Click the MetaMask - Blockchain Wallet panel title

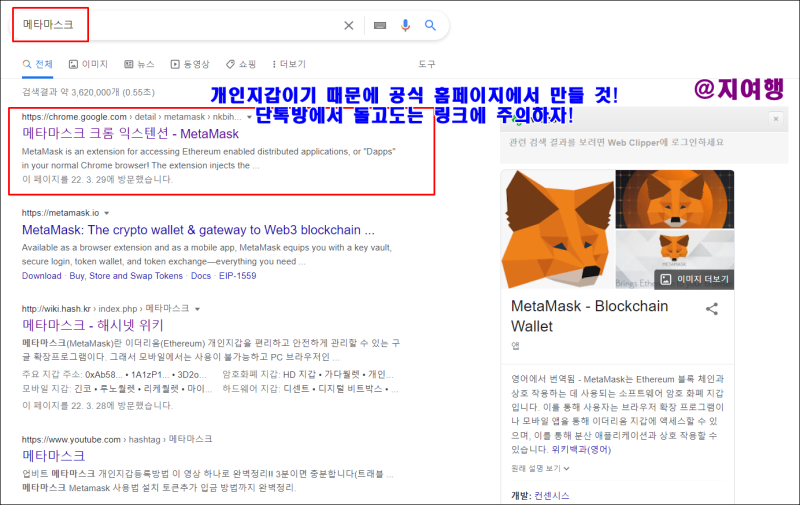[x=590, y=316]
